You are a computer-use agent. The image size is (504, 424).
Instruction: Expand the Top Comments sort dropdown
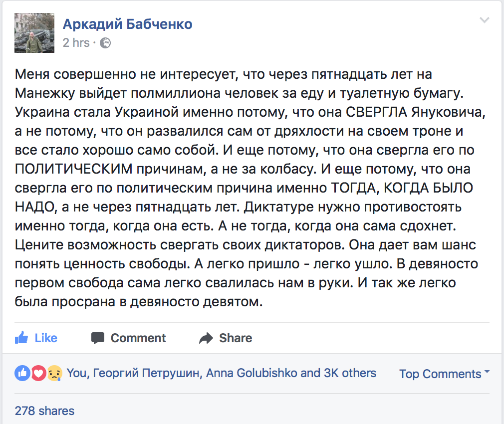click(444, 374)
